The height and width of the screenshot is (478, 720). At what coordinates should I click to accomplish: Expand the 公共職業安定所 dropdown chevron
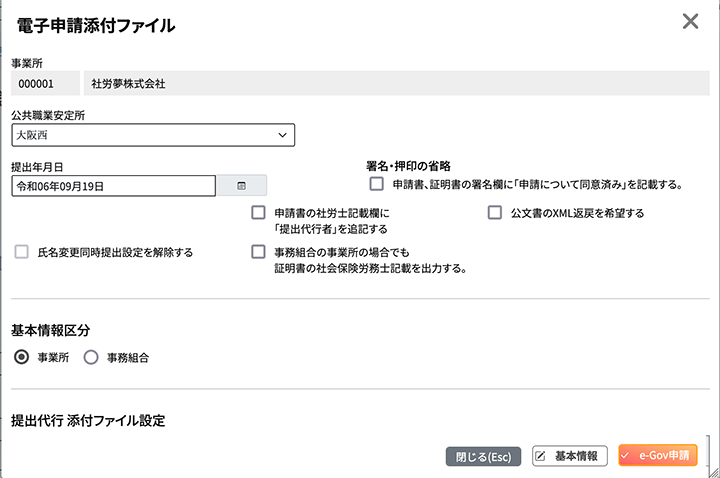(282, 135)
